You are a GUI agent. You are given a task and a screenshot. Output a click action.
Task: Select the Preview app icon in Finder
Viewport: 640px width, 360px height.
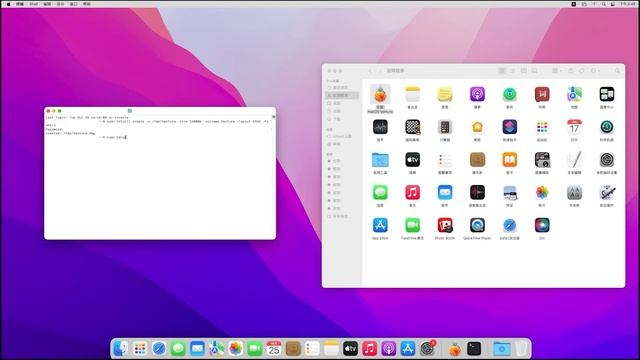(509, 192)
